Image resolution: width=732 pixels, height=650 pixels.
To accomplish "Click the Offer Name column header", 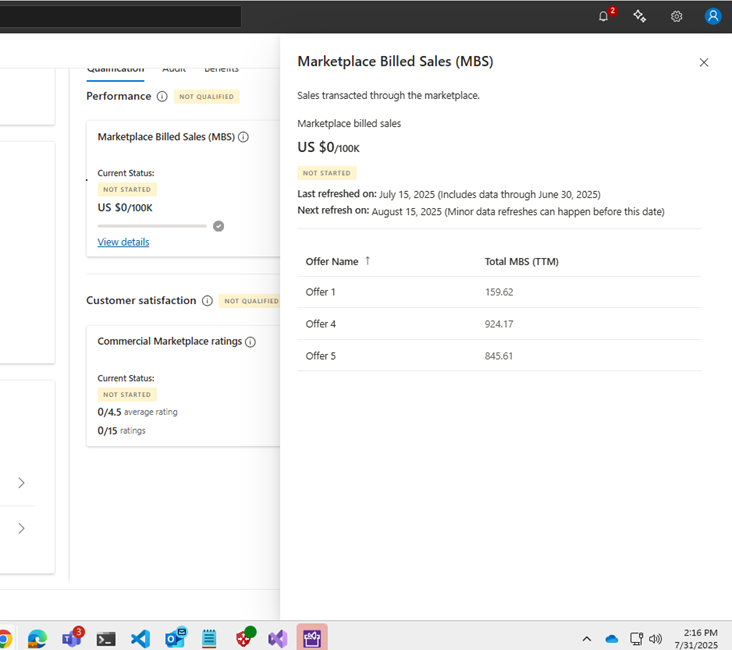I will [332, 261].
